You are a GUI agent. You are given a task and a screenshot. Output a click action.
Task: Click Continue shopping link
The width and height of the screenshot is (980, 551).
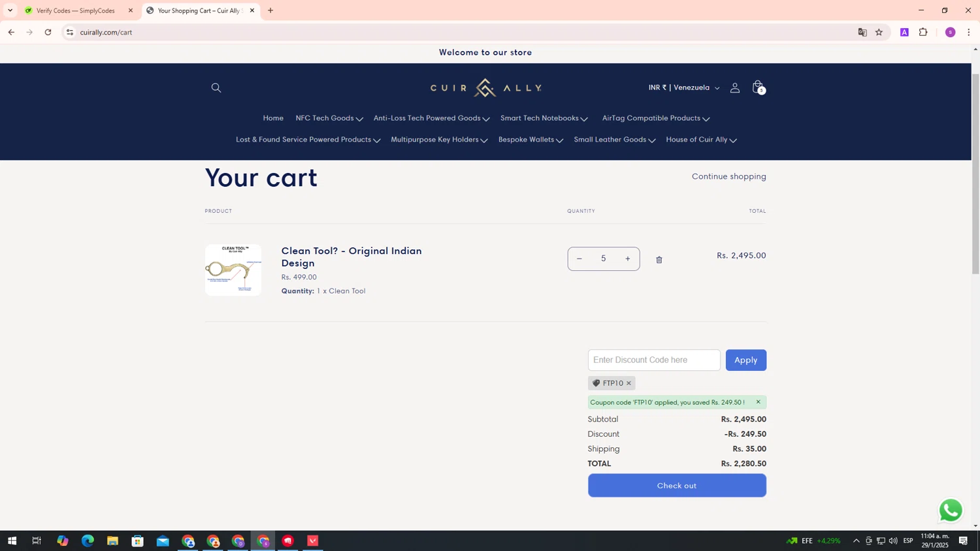729,176
